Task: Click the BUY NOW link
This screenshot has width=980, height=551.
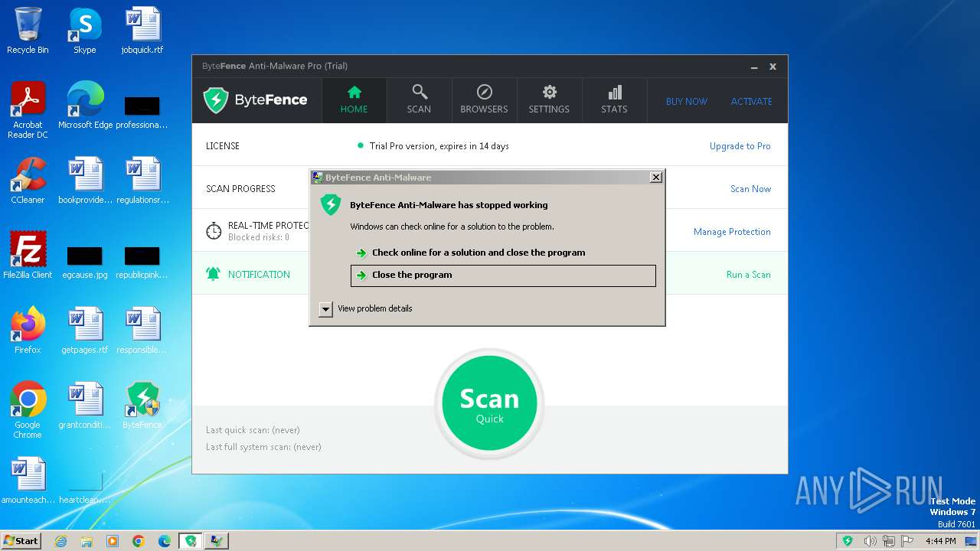Action: [x=687, y=101]
